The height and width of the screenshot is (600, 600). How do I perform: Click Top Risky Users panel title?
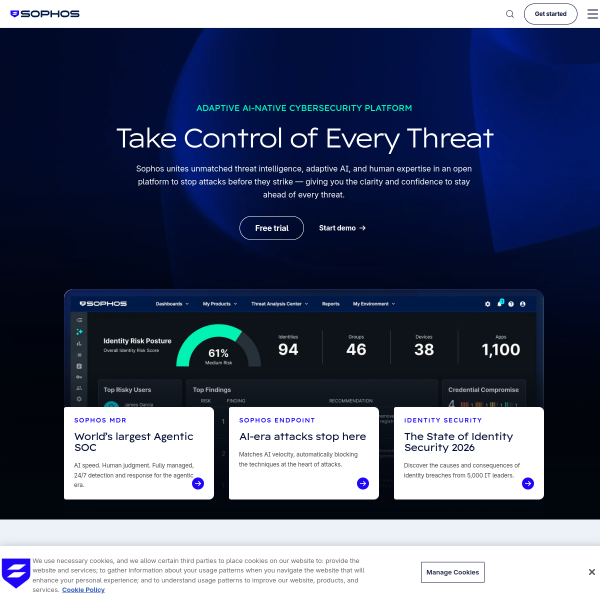pos(127,390)
